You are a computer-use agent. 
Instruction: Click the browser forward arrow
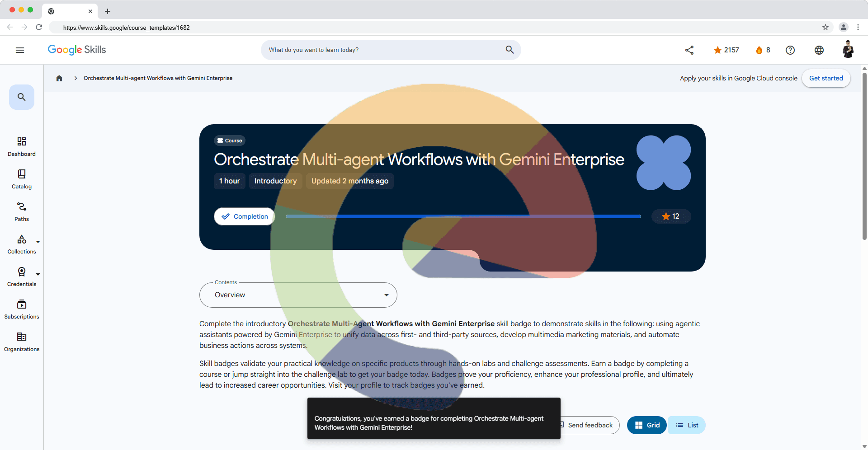coord(24,27)
